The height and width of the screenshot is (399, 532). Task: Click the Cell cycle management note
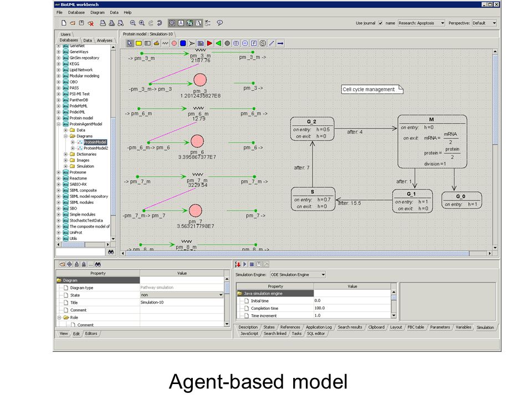[x=372, y=90]
